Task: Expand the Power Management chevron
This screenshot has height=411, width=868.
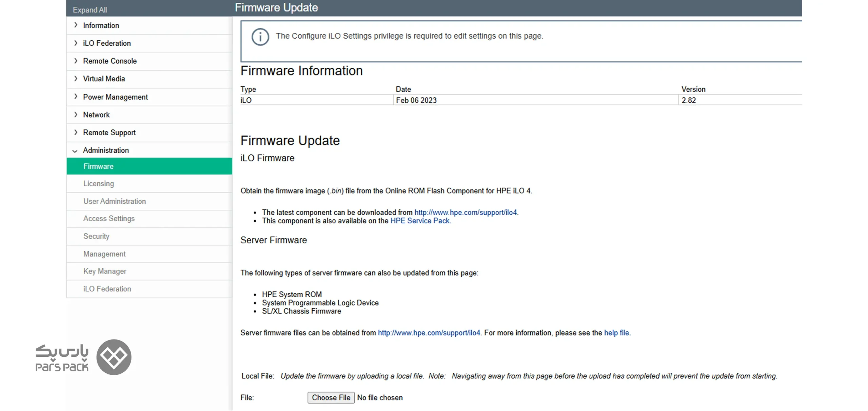Action: tap(76, 97)
